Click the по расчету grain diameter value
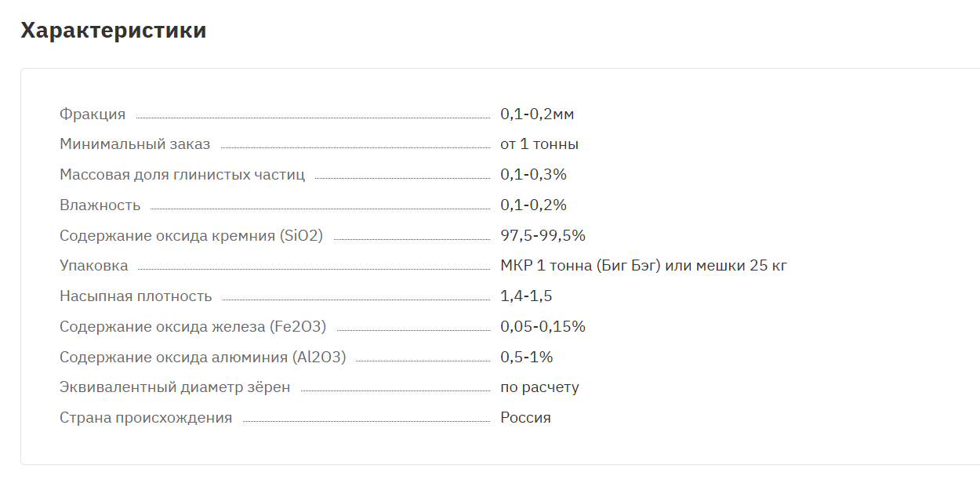 pos(539,387)
